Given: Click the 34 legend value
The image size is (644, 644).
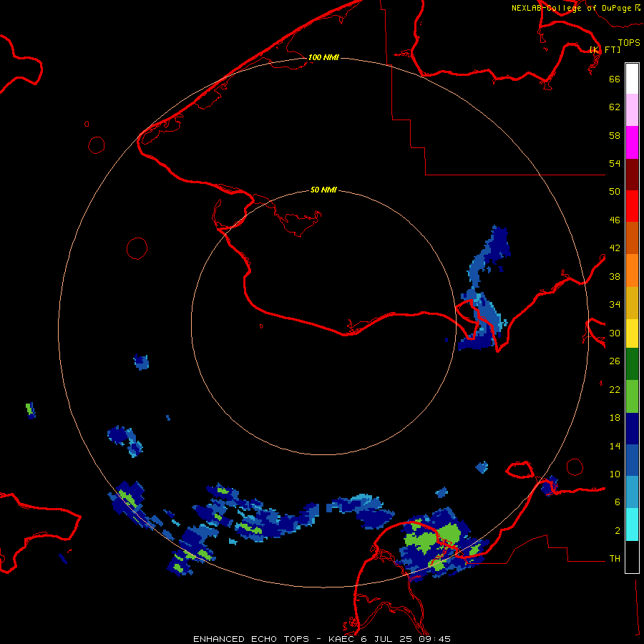Looking at the screenshot, I should coord(615,305).
